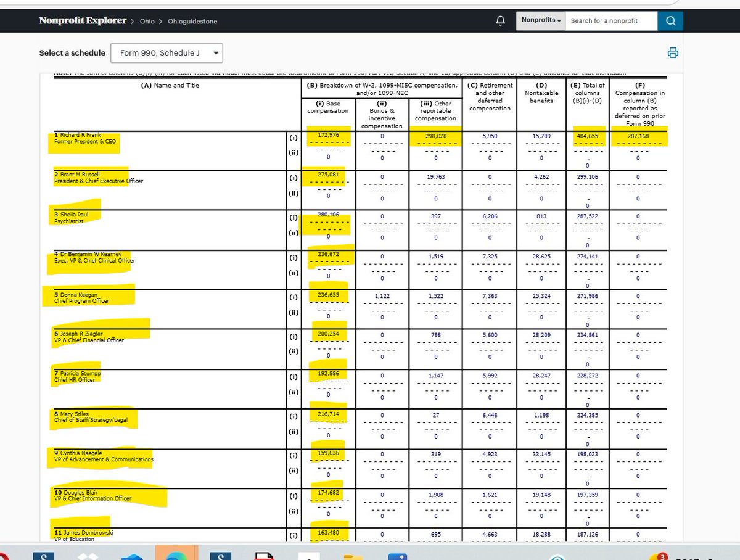740x560 pixels.
Task: Click nontaxable benefits value 33,145
Action: click(x=541, y=455)
